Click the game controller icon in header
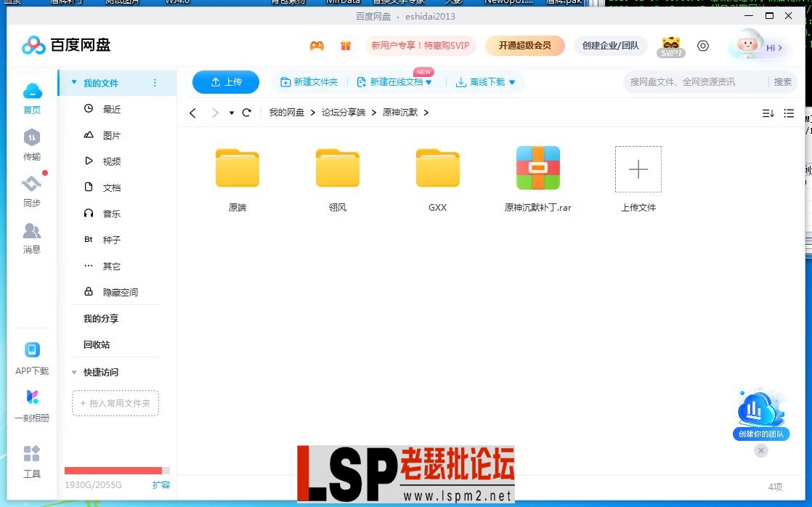This screenshot has width=812, height=507. (317, 46)
